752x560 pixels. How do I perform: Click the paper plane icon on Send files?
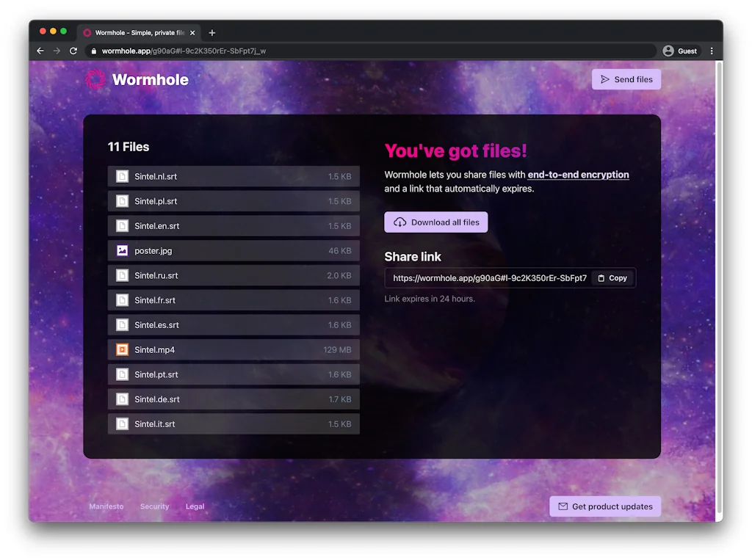605,79
